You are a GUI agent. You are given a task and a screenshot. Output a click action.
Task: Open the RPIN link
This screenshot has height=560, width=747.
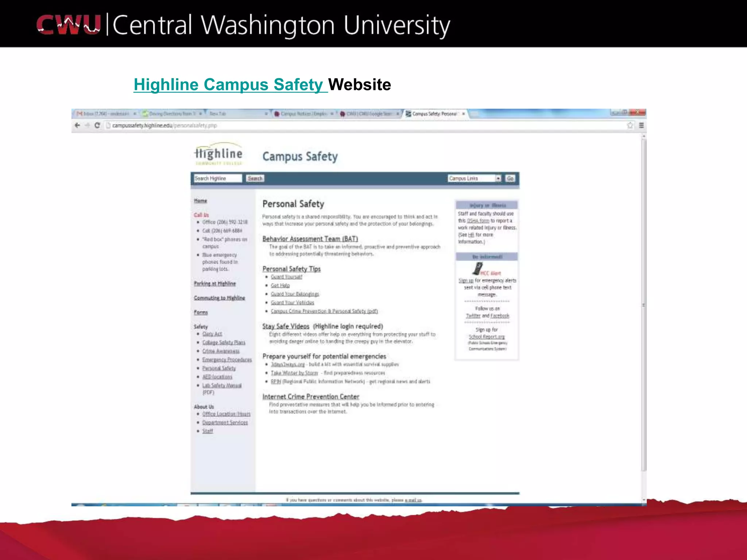coord(276,382)
